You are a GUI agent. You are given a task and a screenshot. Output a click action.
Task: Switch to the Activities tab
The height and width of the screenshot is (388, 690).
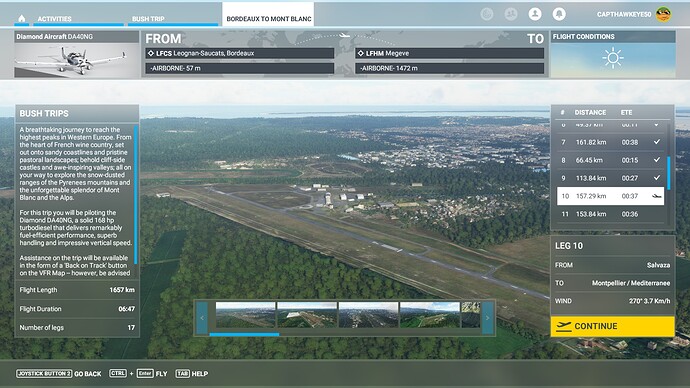tap(54, 19)
